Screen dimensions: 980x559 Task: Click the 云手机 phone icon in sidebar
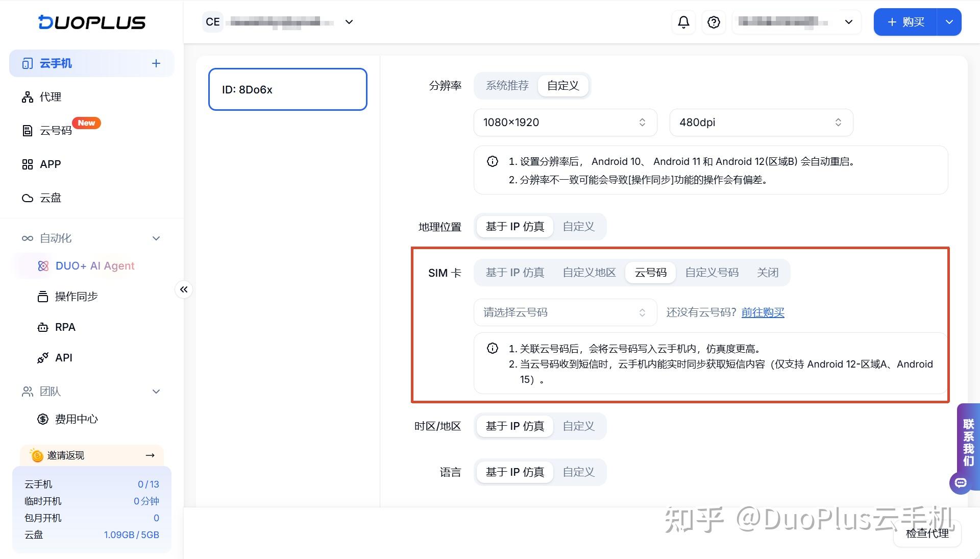[x=28, y=63]
